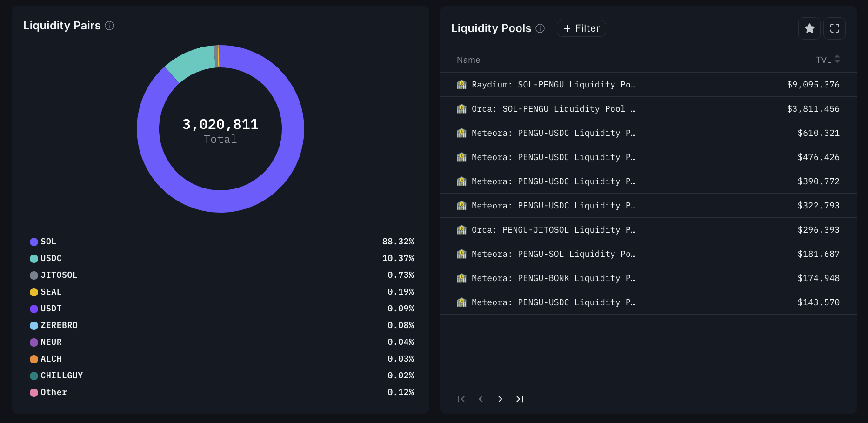Jump to last page of pools
This screenshot has height=423, width=868.
(x=520, y=399)
